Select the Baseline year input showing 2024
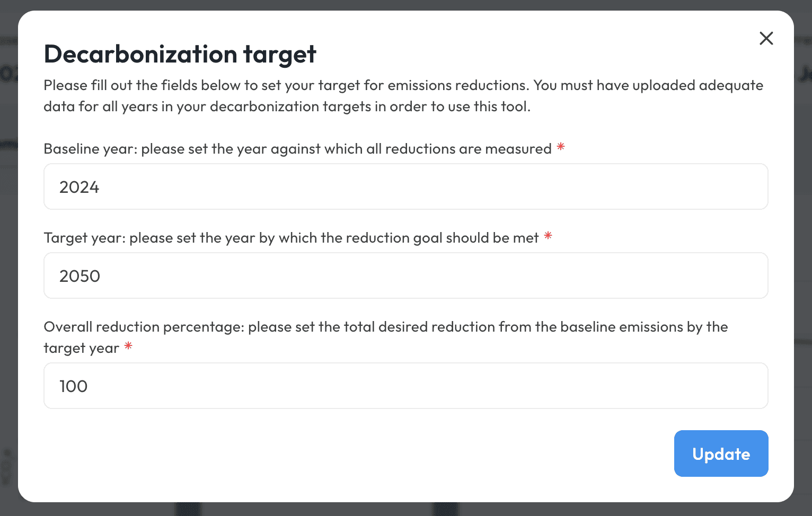This screenshot has height=516, width=812. pos(405,186)
